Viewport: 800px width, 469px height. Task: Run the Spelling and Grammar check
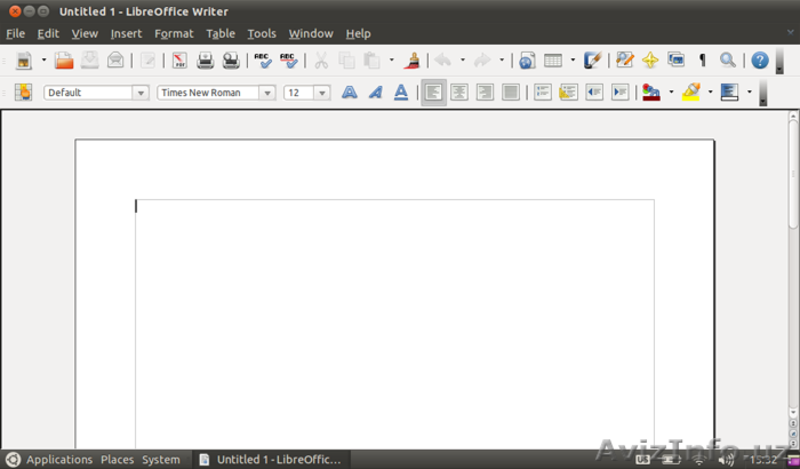(262, 61)
